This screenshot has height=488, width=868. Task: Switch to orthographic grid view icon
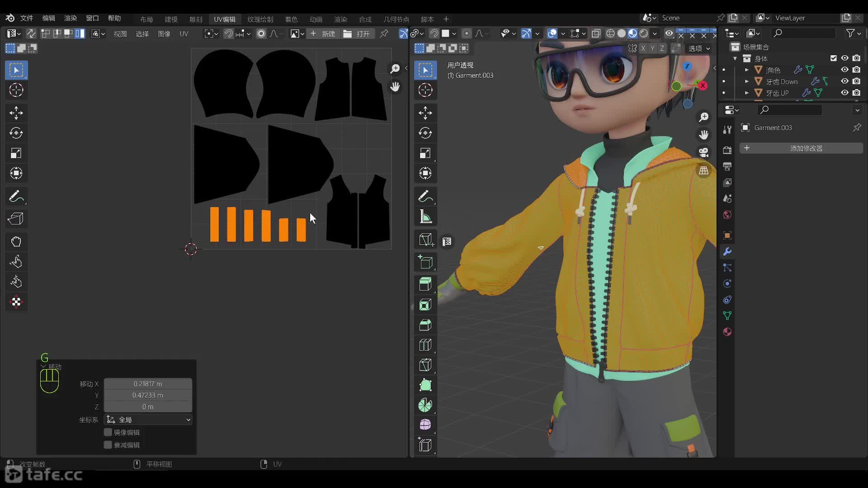704,170
